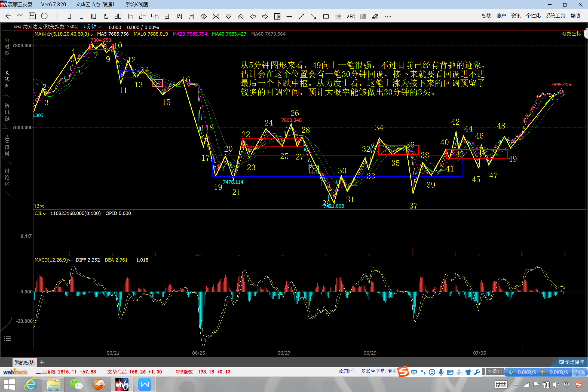The image size is (588, 392).
Task: Open the more tools ellipsis menu
Action: [388, 17]
